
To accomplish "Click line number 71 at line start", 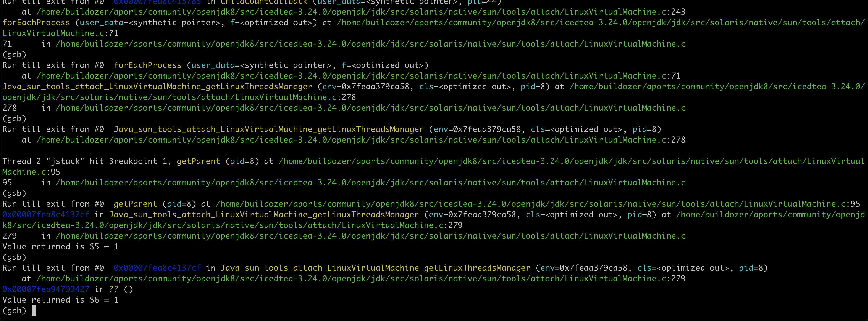I will click(7, 44).
